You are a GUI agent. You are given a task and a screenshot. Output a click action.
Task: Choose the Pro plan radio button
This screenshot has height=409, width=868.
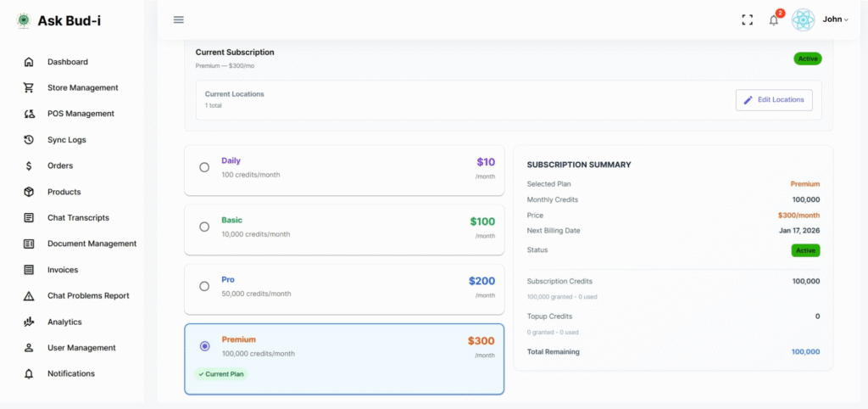pos(204,286)
